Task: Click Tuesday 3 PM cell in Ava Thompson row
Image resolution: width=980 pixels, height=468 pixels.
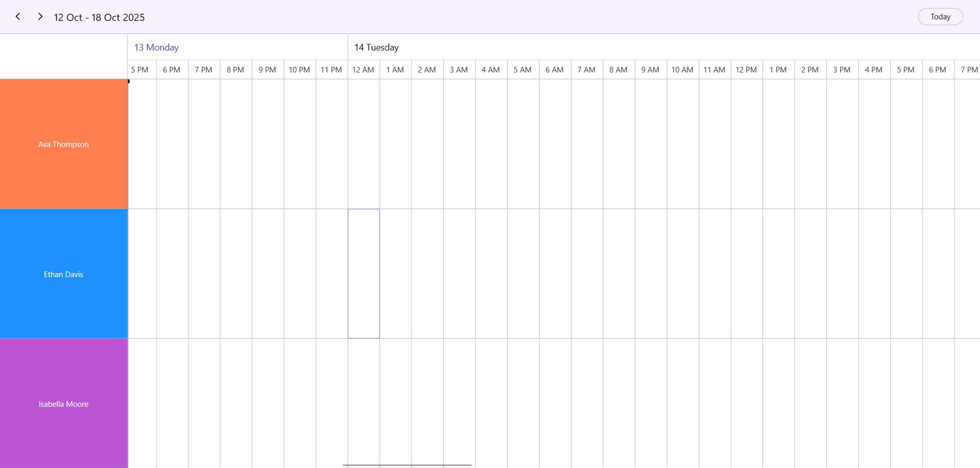Action: click(842, 144)
